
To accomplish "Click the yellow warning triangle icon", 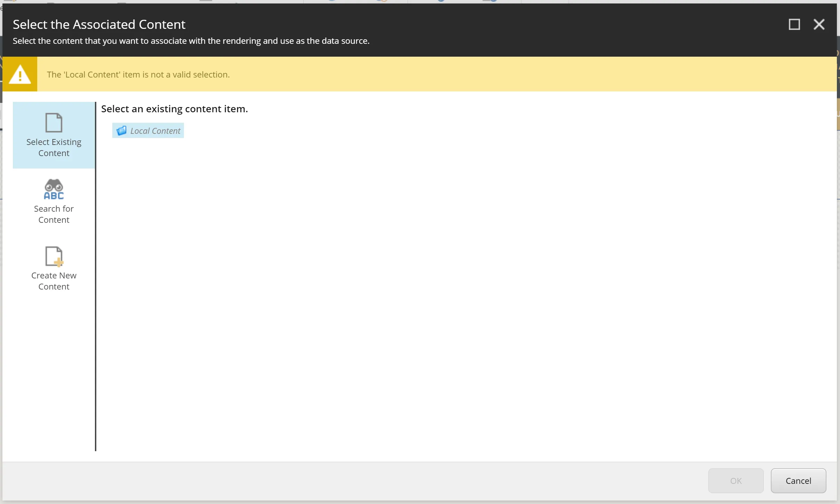I will point(20,74).
